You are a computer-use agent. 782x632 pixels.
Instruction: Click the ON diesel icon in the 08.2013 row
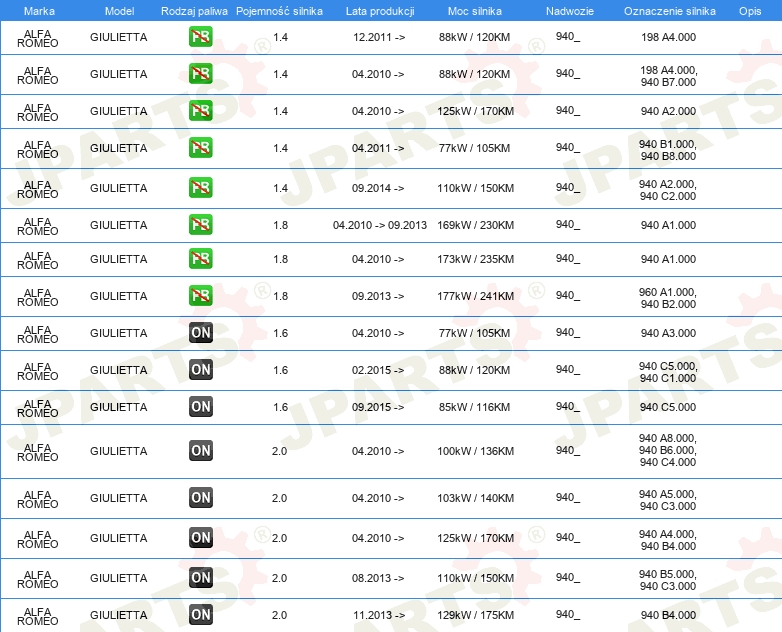[x=200, y=577]
